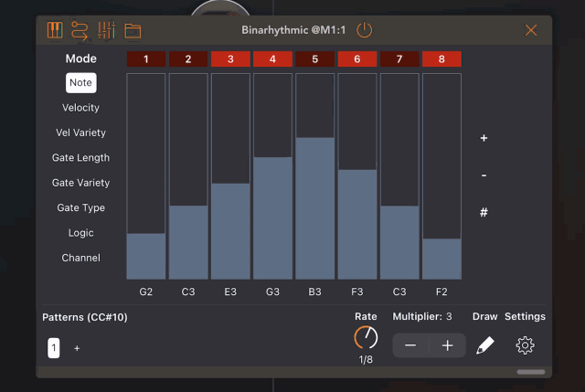585x392 pixels.
Task: Click the F2 note label
Action: [441, 291]
